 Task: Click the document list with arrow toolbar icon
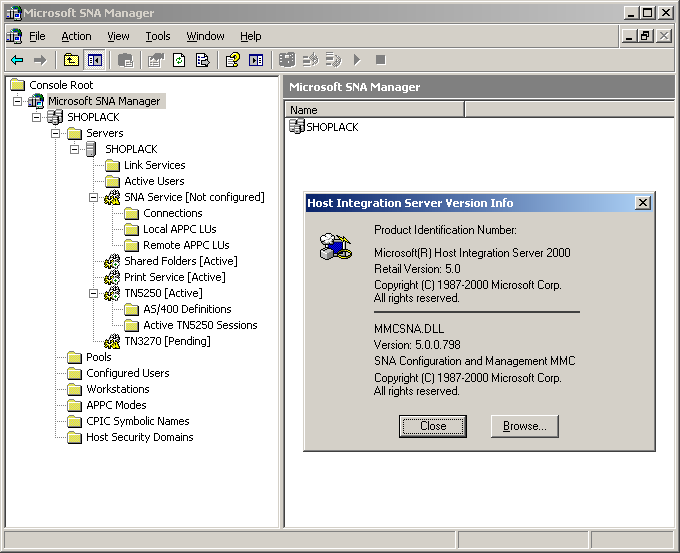point(333,60)
